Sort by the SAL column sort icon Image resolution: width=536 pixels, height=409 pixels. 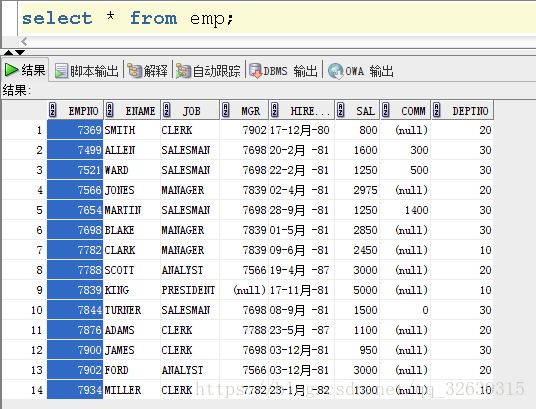[x=340, y=110]
